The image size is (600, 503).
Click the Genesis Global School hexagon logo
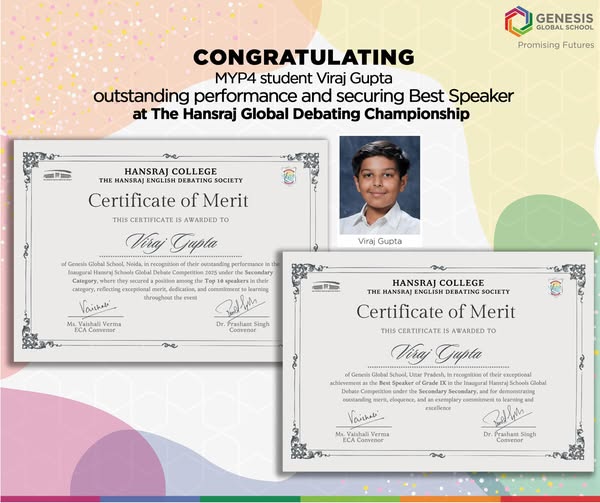[519, 20]
